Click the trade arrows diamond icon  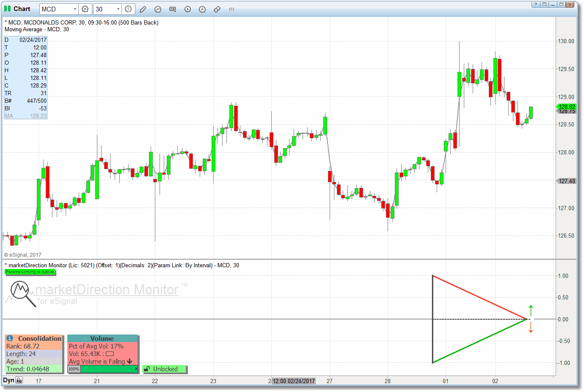(x=217, y=9)
